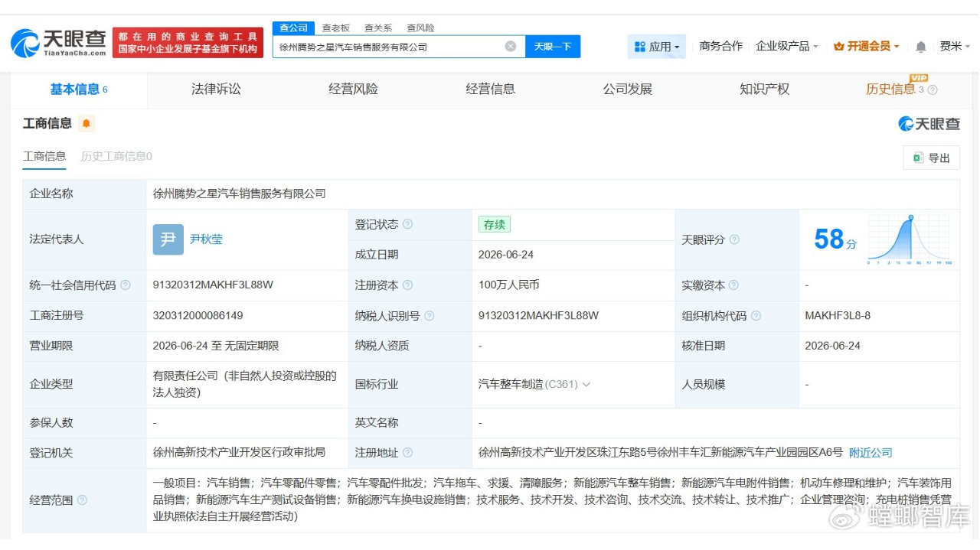This screenshot has height=550, width=980.
Task: Open legal representative 尹秋莹 link
Action: pyautogui.click(x=206, y=239)
